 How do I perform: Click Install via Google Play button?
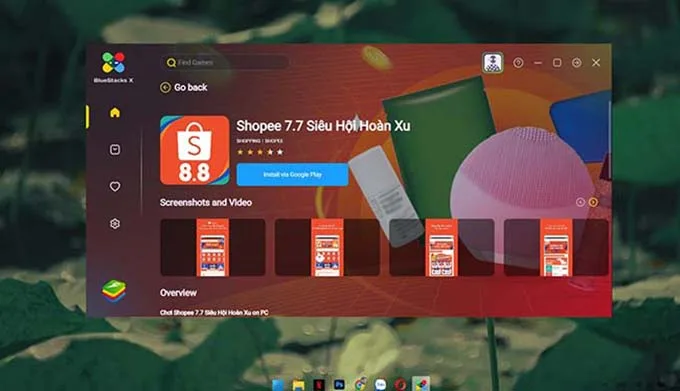click(x=292, y=175)
